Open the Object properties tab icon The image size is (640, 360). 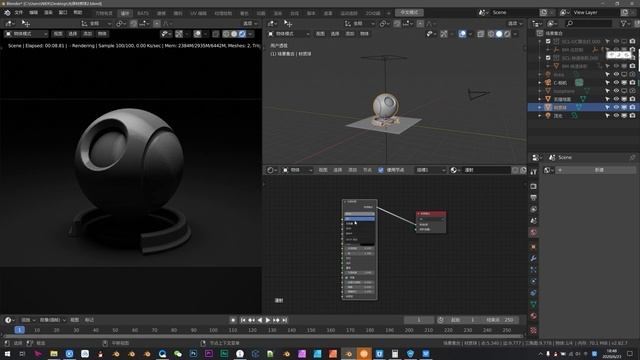pos(533,247)
